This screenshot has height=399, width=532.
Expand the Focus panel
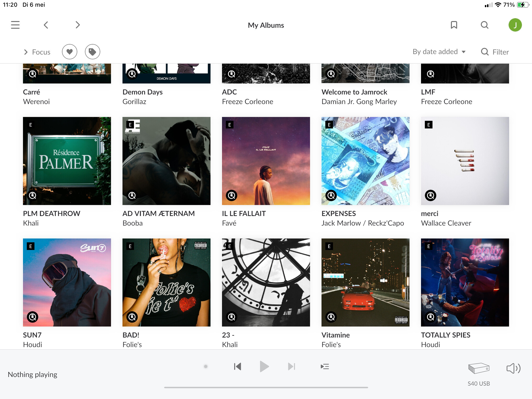coord(37,52)
